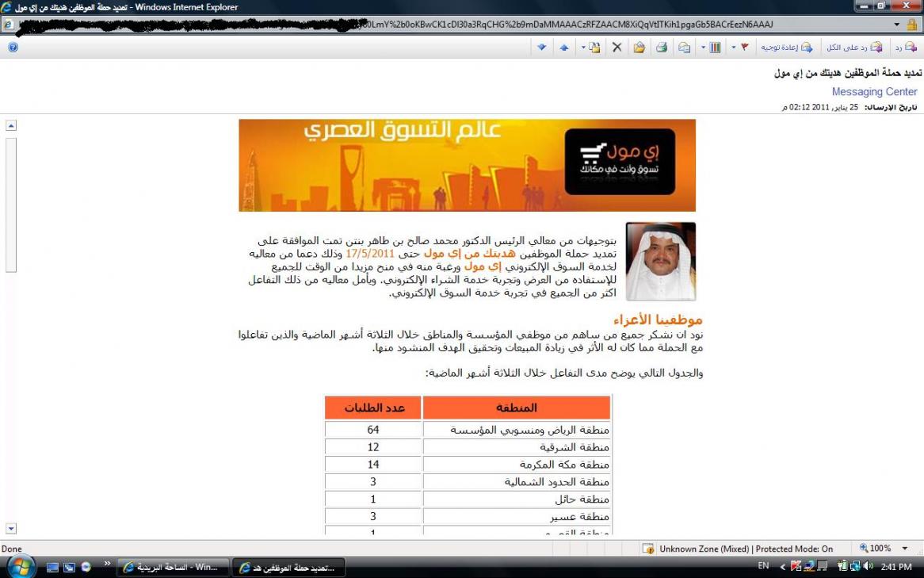Select the 'منطقة عسير' cell

tap(517, 517)
